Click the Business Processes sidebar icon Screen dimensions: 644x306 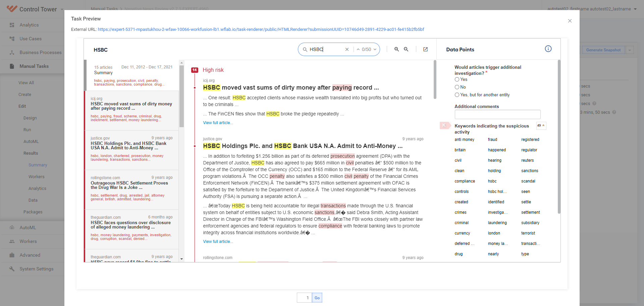pos(12,52)
